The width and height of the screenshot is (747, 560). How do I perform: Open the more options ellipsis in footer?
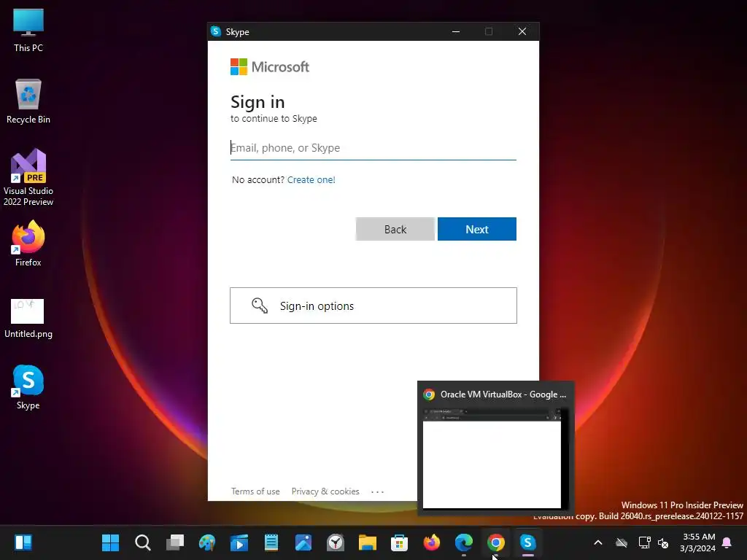377,491
